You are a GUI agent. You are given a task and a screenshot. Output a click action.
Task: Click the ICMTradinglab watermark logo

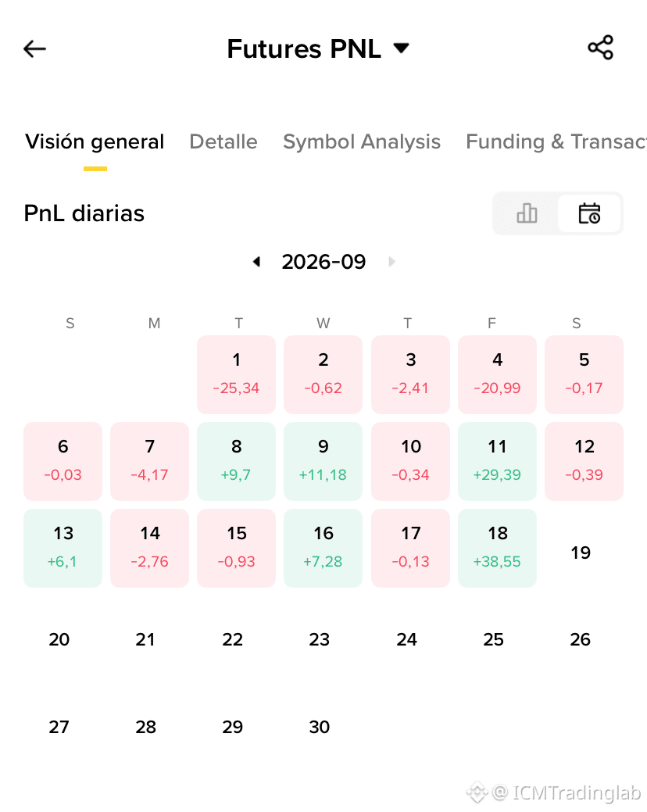point(477,792)
